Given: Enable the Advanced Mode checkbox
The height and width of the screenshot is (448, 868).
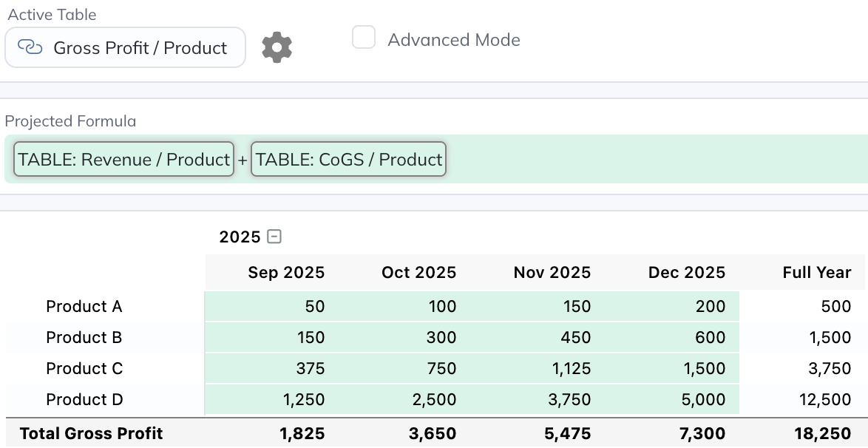Looking at the screenshot, I should pyautogui.click(x=364, y=38).
